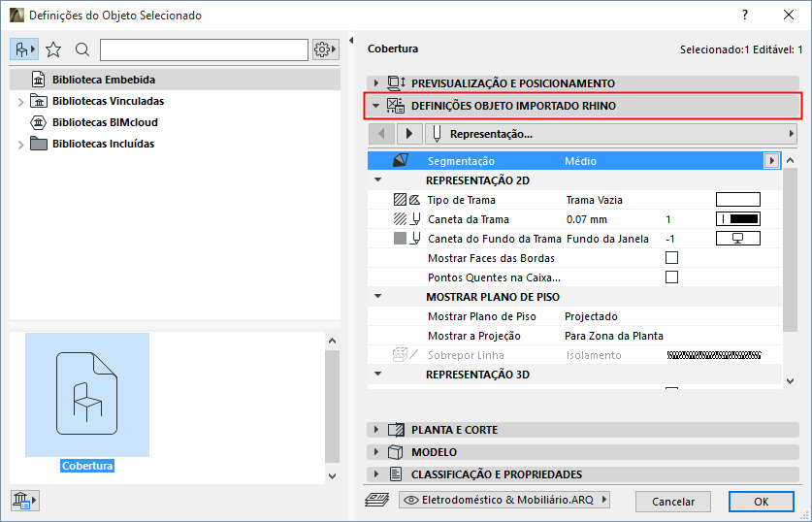Click the Trama Vazia value
The image size is (812, 522).
click(594, 200)
